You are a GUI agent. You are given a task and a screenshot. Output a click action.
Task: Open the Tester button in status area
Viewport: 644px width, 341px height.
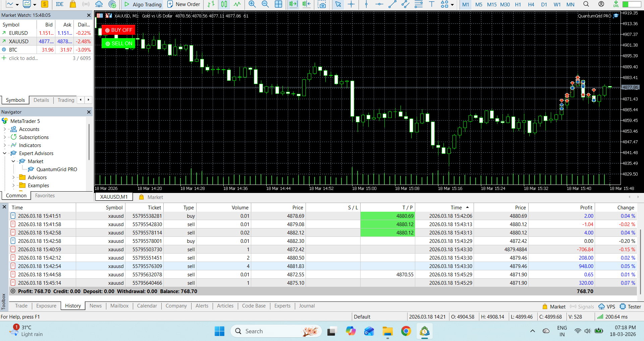(x=631, y=307)
